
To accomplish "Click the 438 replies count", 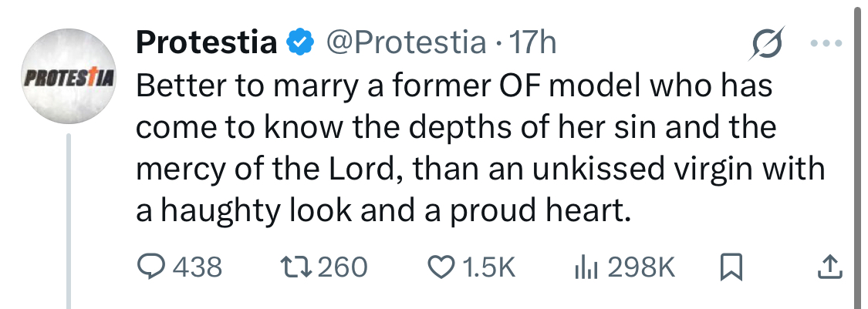I will tap(196, 267).
